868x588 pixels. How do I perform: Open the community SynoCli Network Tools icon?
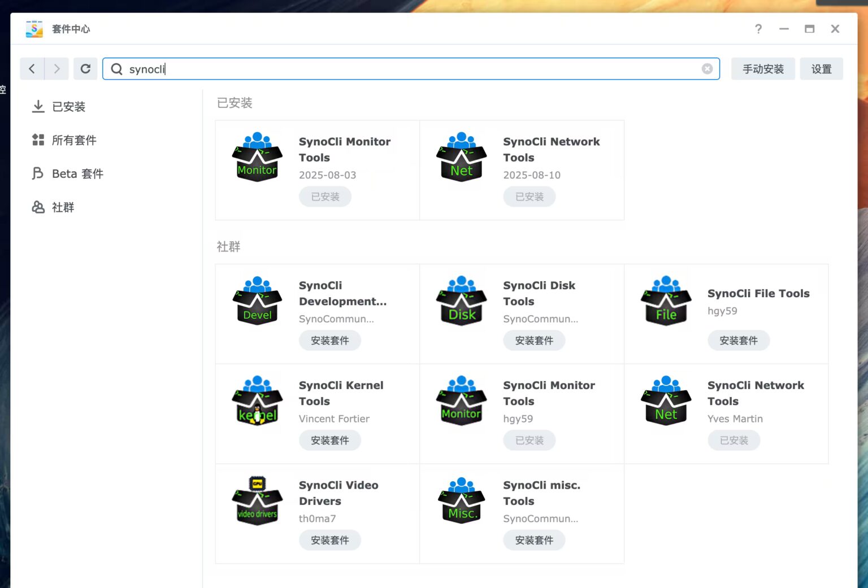point(666,400)
